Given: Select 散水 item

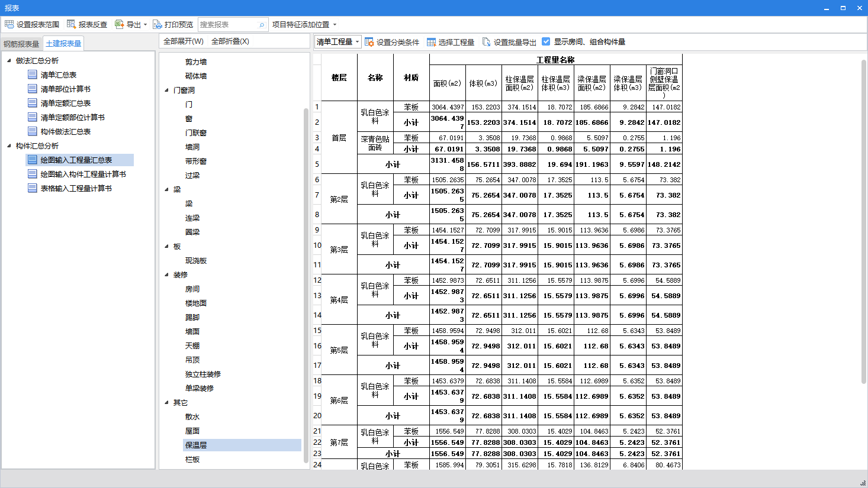Looking at the screenshot, I should pyautogui.click(x=192, y=416).
